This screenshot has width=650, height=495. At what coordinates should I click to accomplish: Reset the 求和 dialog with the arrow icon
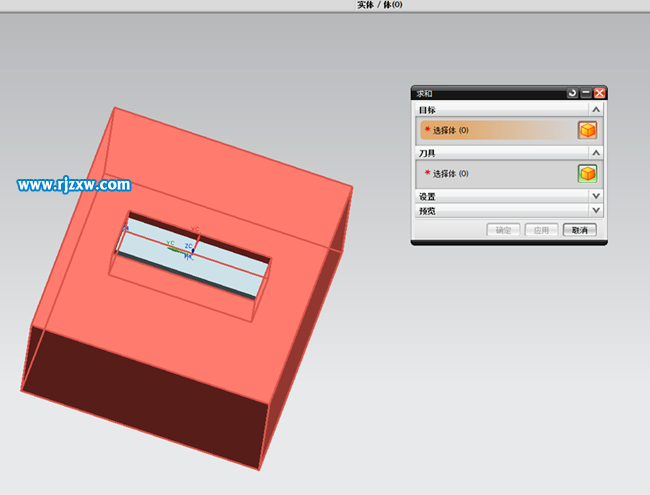572,93
